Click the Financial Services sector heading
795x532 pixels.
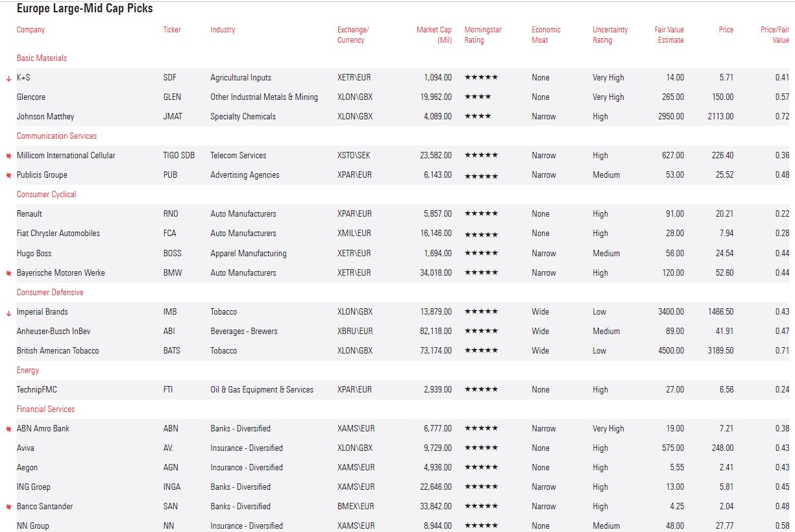tap(45, 409)
